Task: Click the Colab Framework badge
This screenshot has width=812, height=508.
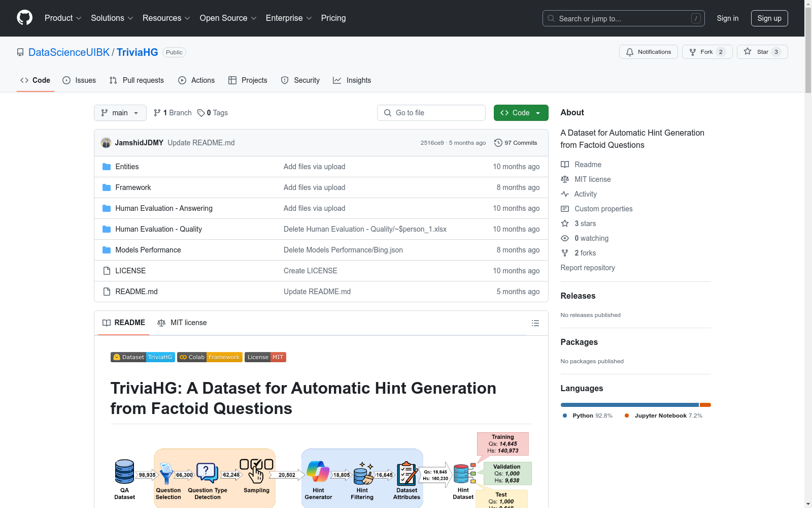Action: 210,357
